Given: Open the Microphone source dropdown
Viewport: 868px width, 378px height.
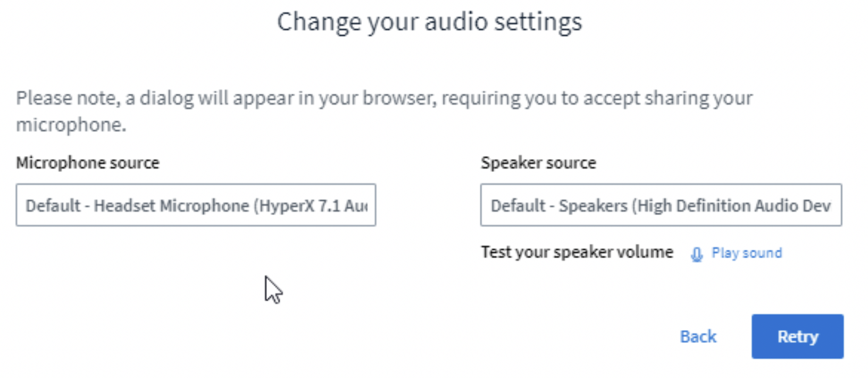Looking at the screenshot, I should coord(196,205).
